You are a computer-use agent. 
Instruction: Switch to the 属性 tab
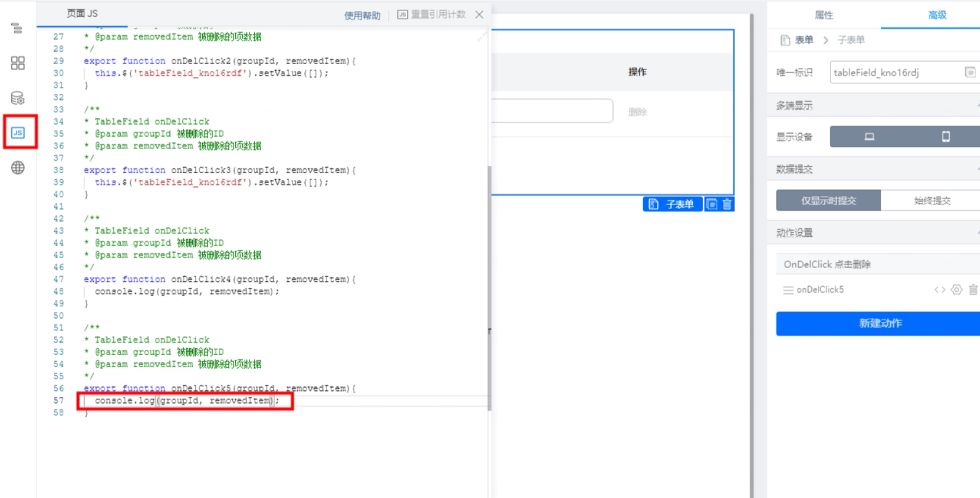point(824,15)
